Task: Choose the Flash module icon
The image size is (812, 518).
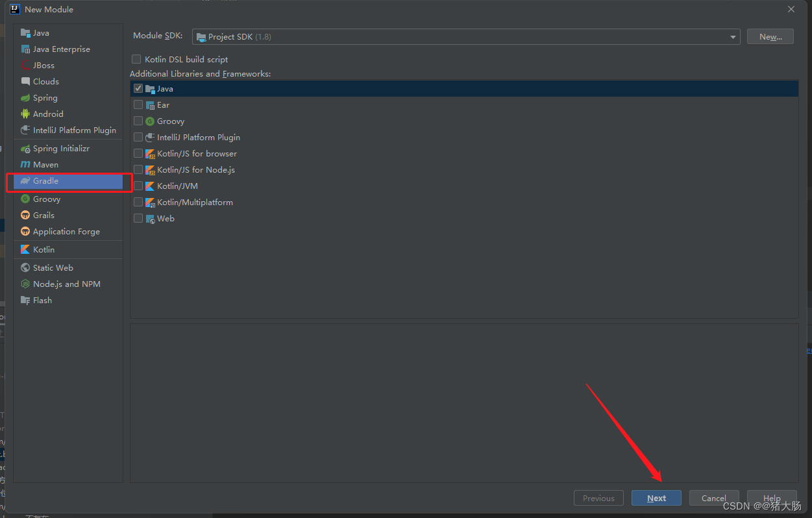Action: (x=25, y=301)
